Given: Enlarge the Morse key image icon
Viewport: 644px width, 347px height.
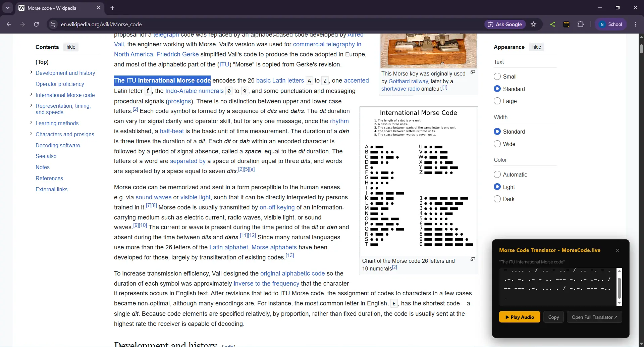Looking at the screenshot, I should pyautogui.click(x=473, y=72).
